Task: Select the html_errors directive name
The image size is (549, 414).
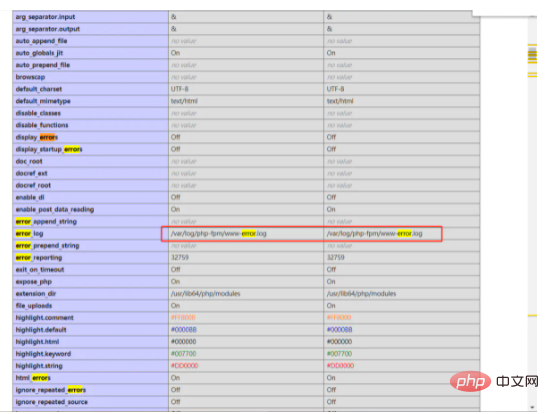Action: tap(33, 378)
